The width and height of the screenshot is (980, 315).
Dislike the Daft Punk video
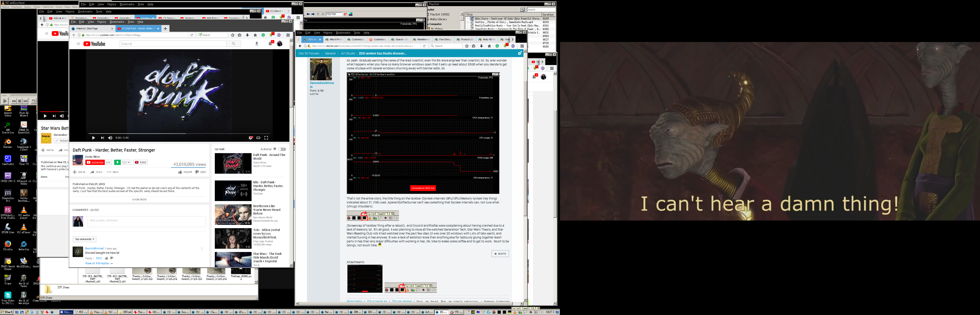[x=197, y=172]
